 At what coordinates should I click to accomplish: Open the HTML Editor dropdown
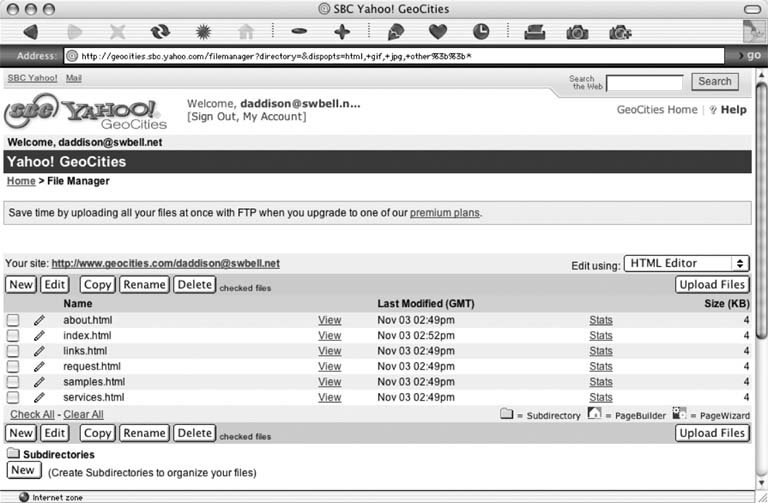[x=686, y=263]
